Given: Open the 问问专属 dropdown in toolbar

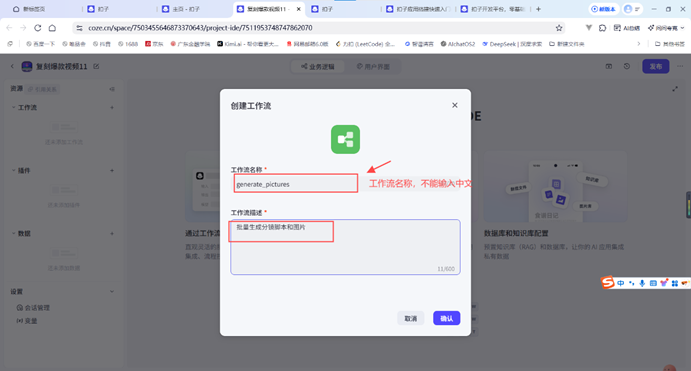Looking at the screenshot, I should coord(665,28).
